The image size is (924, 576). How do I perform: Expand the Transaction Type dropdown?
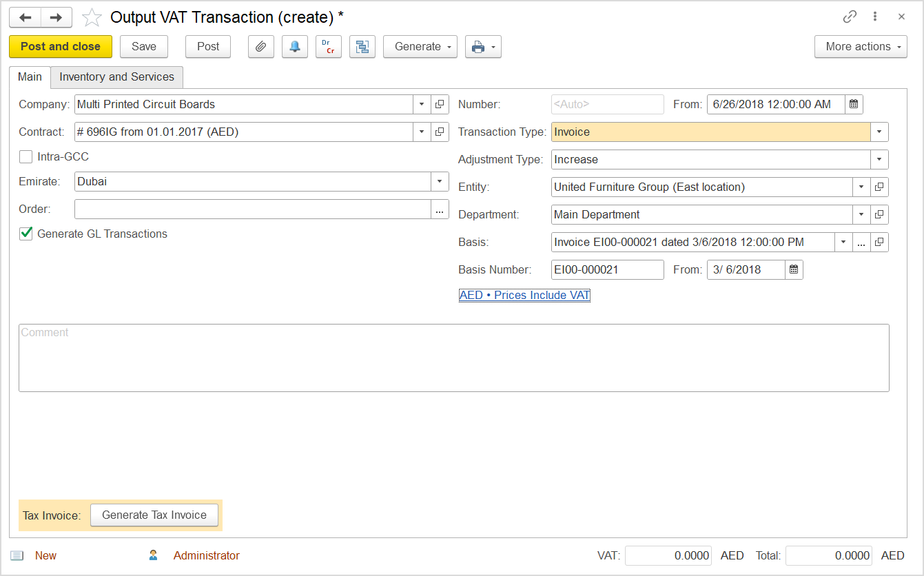coord(879,132)
